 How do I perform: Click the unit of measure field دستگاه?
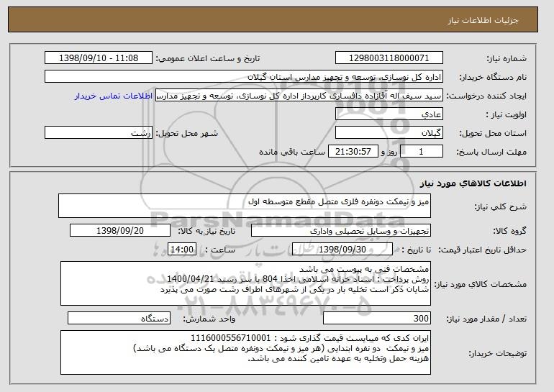pos(119,318)
